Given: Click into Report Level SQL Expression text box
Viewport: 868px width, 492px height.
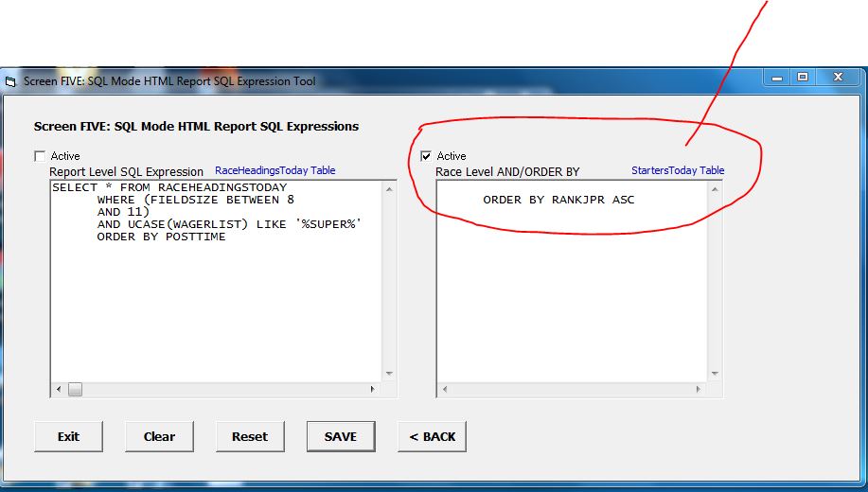Looking at the screenshot, I should point(217,281).
